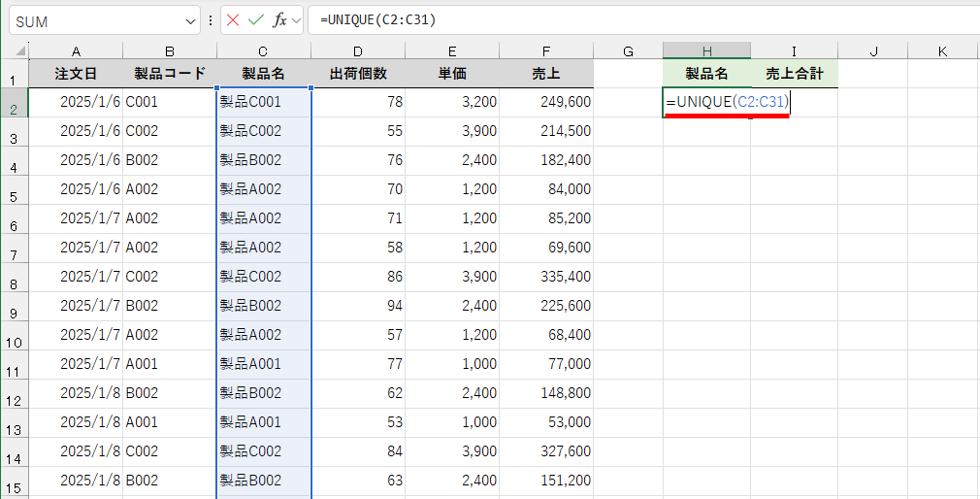Open the formula bar options dots
Viewport: 980px width, 499px height.
tap(210, 20)
